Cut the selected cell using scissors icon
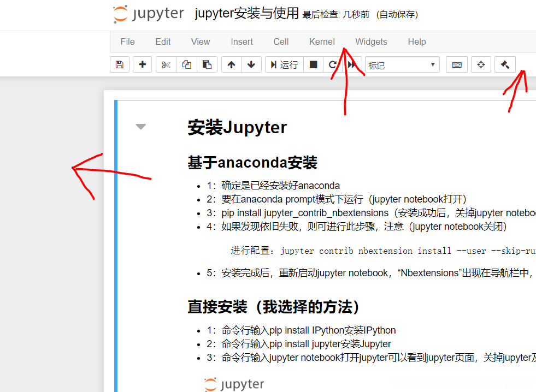The image size is (536, 392). (x=166, y=64)
